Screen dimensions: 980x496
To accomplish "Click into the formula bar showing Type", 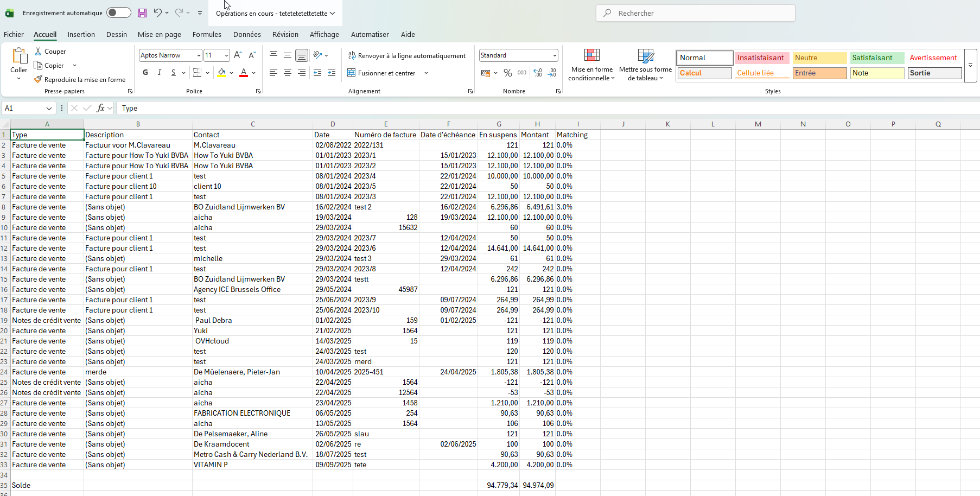I will [548, 108].
